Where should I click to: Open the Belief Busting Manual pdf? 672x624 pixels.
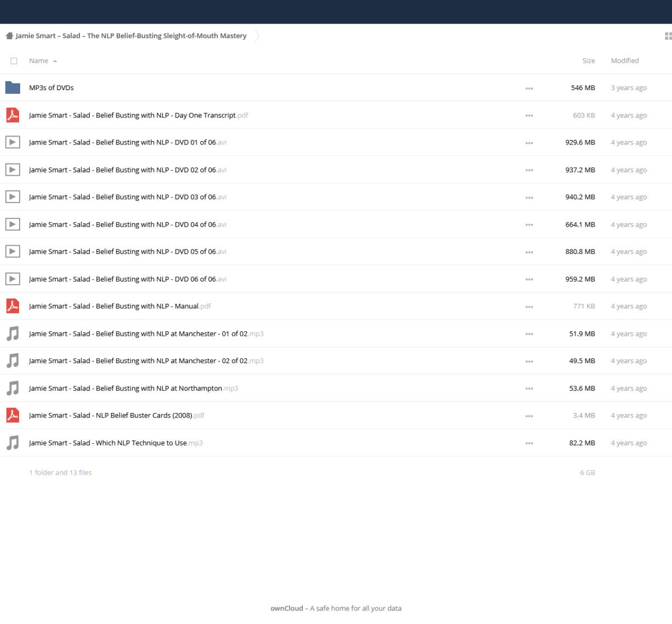[120, 306]
